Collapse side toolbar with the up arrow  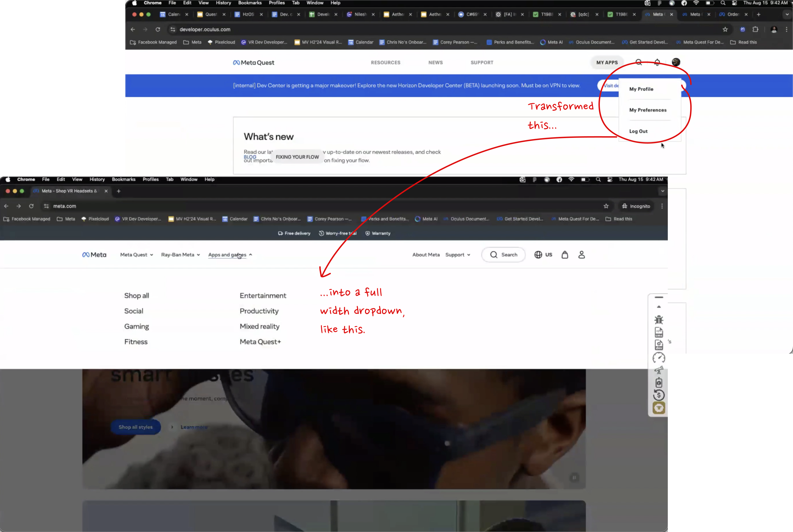[659, 307]
